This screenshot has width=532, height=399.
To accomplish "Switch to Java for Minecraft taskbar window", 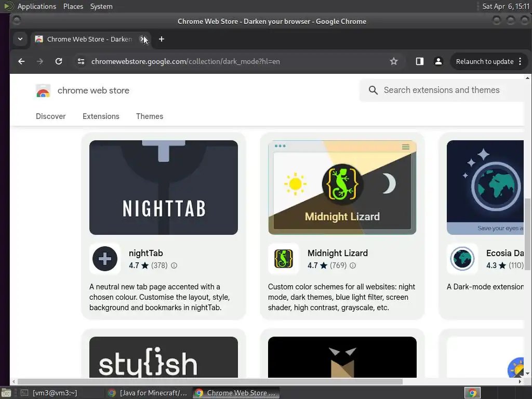I will [x=148, y=393].
